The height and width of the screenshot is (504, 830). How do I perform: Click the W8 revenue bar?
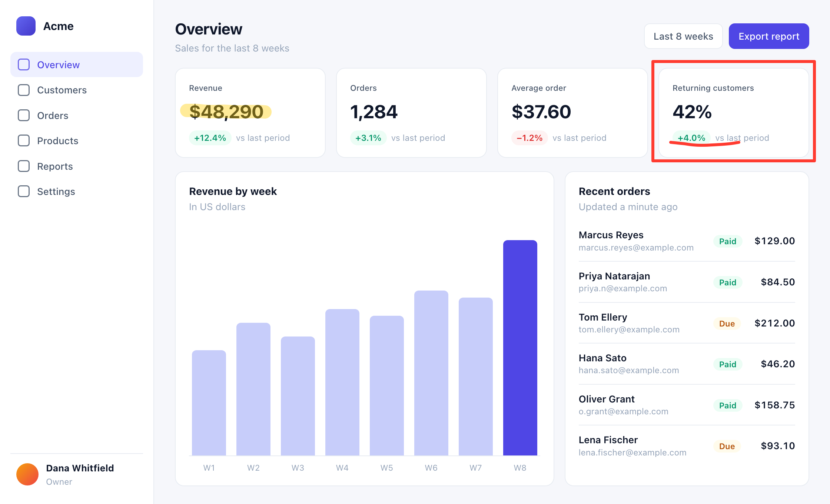520,348
